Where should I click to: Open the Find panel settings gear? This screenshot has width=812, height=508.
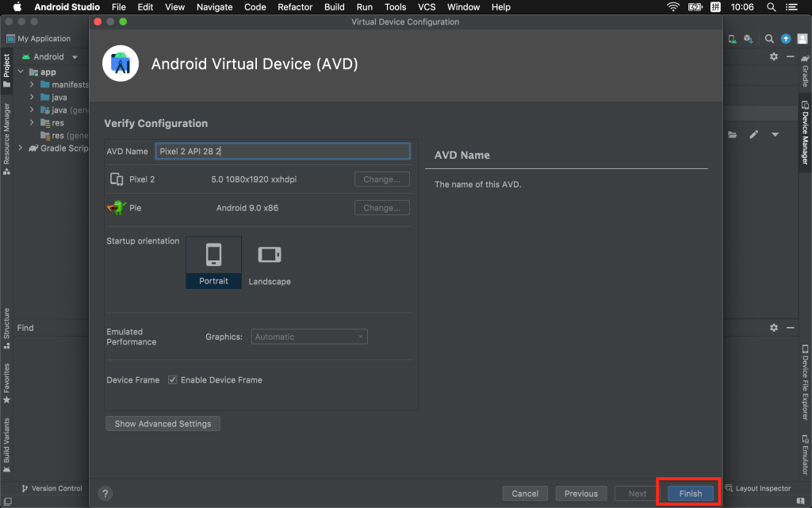tap(774, 328)
